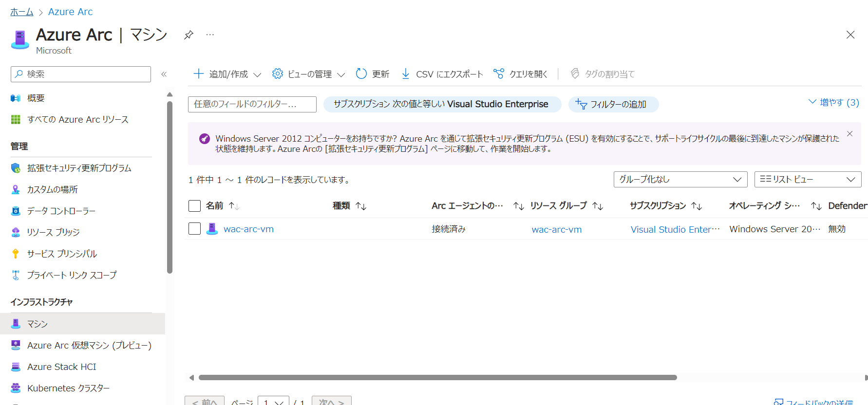The image size is (868, 405).
Task: Click rocket icon in ESU banner
Action: tap(205, 139)
